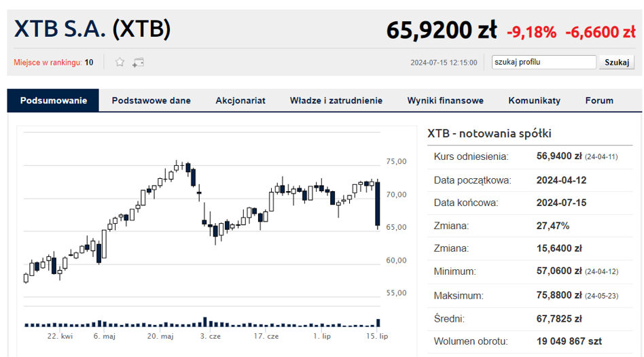Click the XTB - notowania spółki heading
This screenshot has width=644, height=357.
pyautogui.click(x=489, y=133)
